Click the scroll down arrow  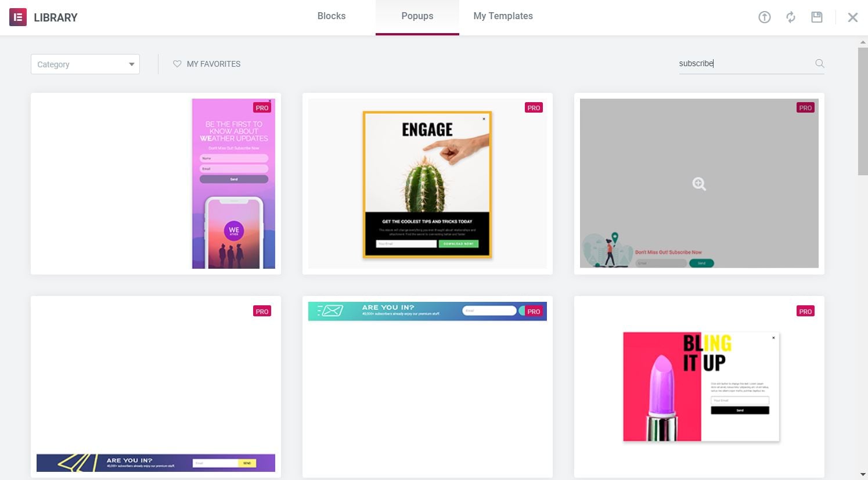pos(863,475)
